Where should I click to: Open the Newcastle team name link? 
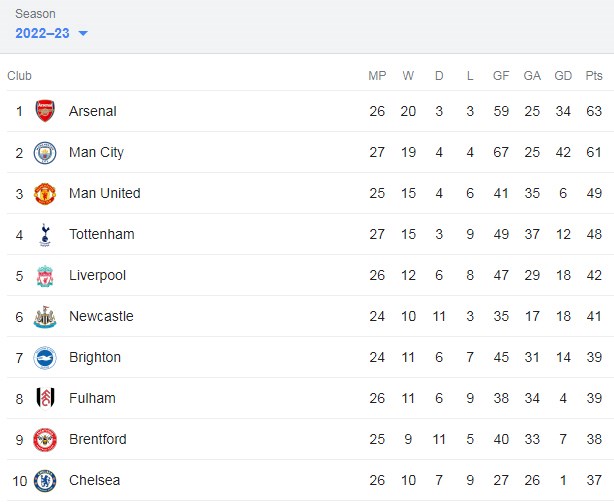coord(100,316)
